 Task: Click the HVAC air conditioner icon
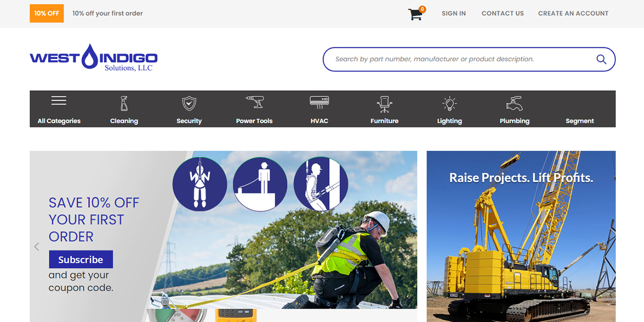(319, 102)
